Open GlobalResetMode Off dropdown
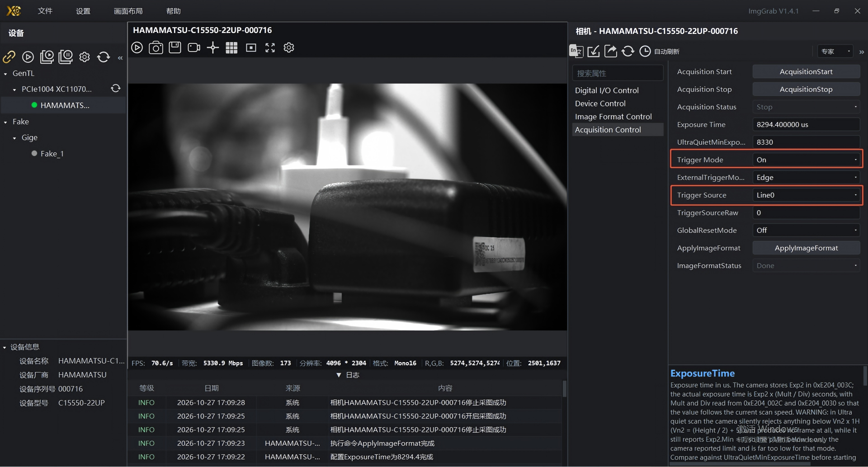 pyautogui.click(x=806, y=230)
